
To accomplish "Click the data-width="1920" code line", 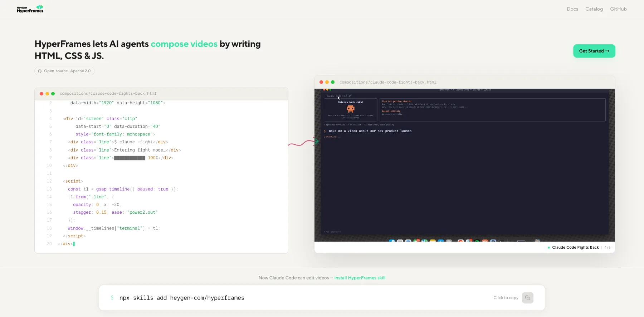I will tap(118, 103).
